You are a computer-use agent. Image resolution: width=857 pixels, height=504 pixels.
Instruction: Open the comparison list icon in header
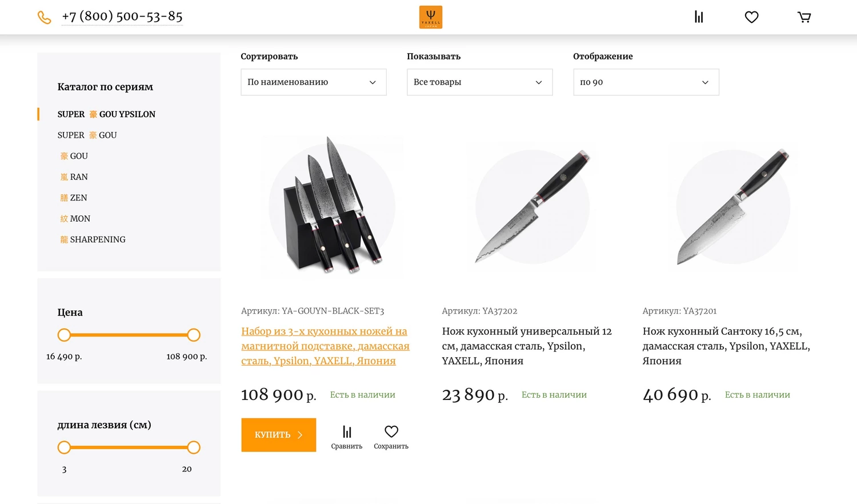[x=698, y=17]
